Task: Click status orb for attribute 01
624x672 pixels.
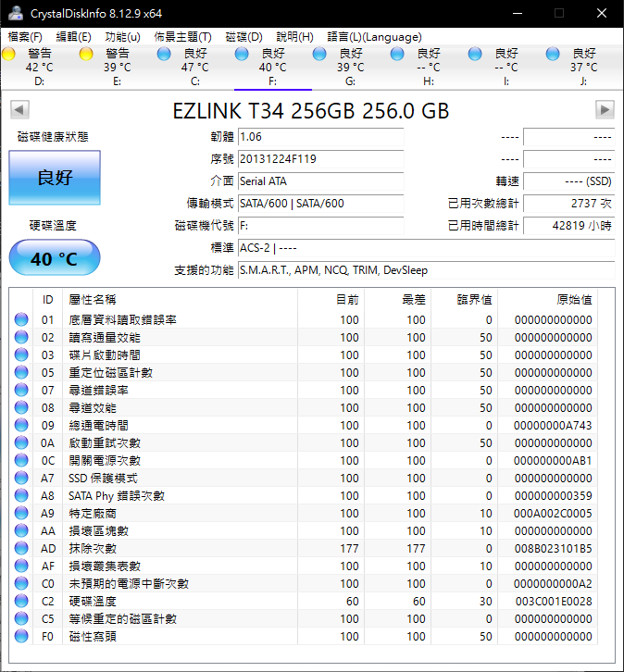Action: tap(21, 319)
